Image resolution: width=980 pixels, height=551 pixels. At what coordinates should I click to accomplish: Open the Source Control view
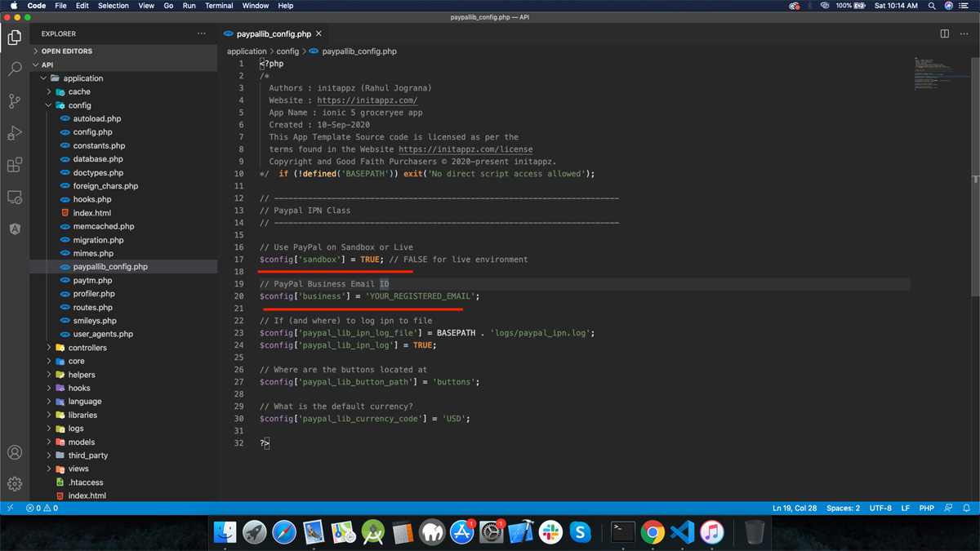pos(15,101)
